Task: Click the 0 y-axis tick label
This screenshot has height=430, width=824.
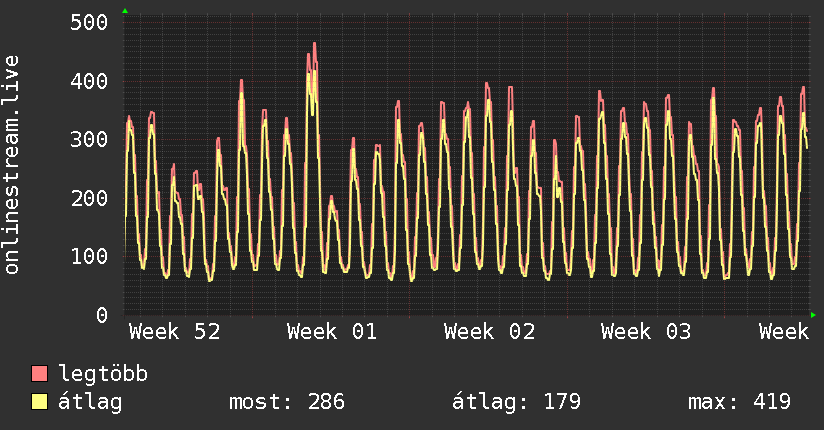Action: tap(101, 315)
